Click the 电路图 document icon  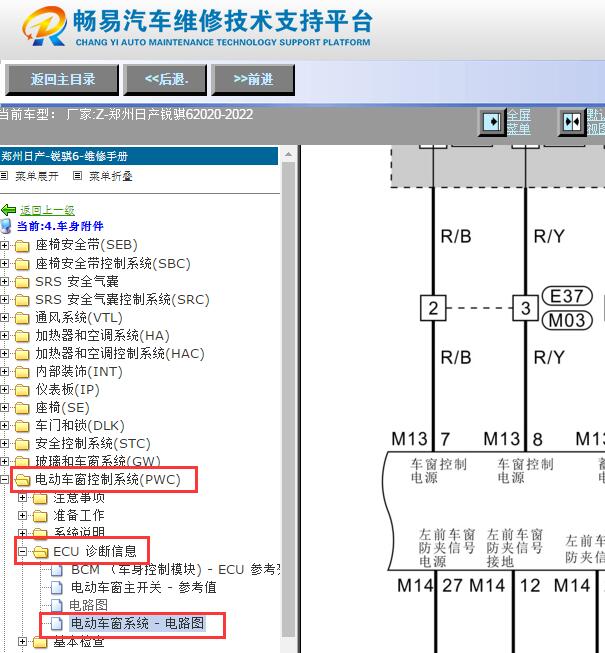coord(57,606)
